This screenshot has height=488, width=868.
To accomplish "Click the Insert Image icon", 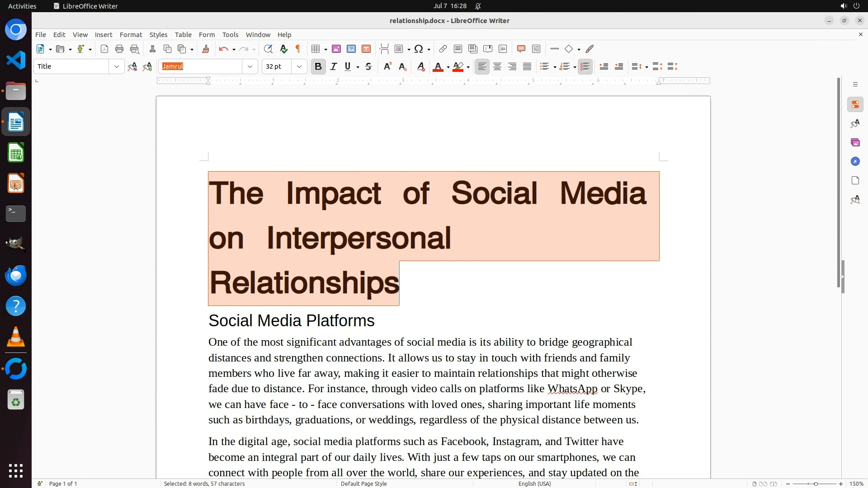I will point(336,49).
